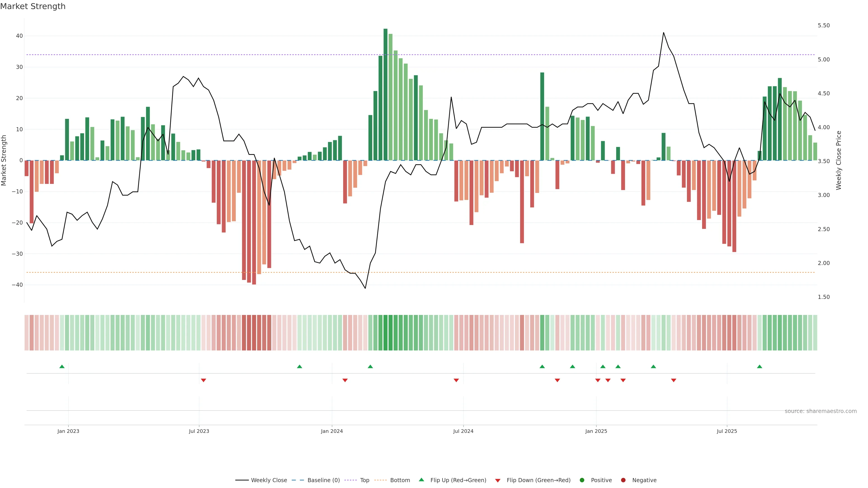Click the Market Strength chart title

pyautogui.click(x=33, y=6)
